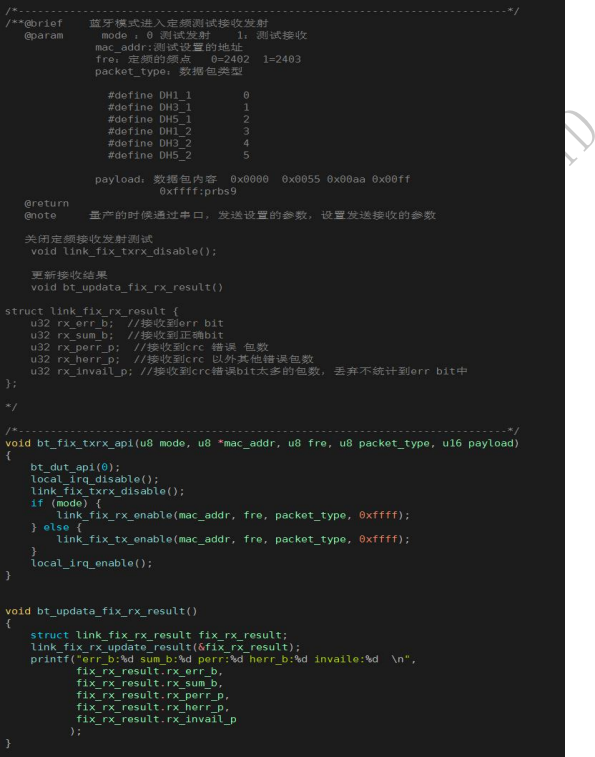Click the 'fre:' line listing 0=2402 1=2403
Screen dimensions: 595x757
[198, 59]
